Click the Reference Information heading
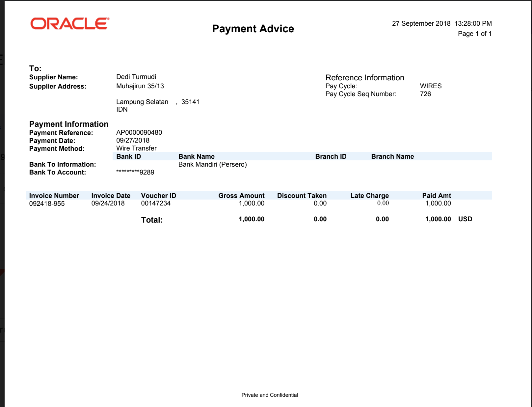This screenshot has height=407, width=532. click(365, 78)
